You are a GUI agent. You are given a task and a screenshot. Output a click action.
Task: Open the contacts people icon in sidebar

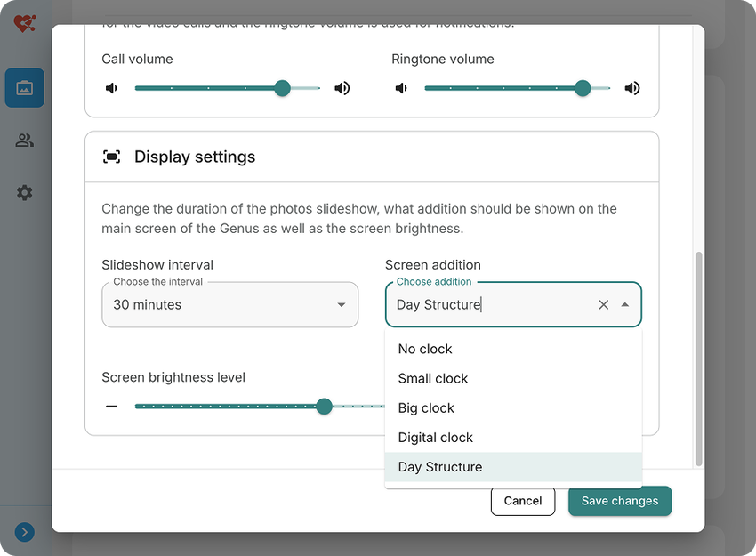(25, 141)
